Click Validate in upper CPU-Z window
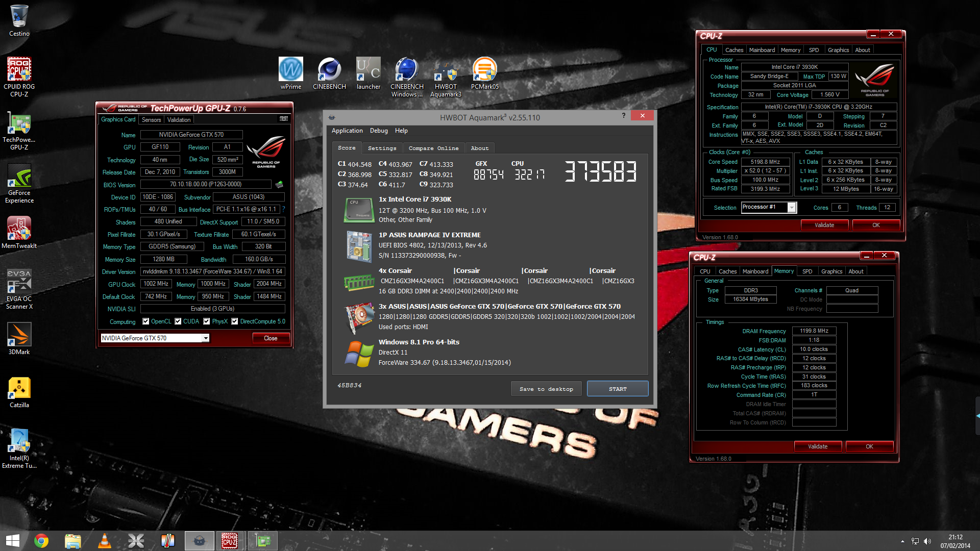Viewport: 980px width, 551px height. pos(824,225)
